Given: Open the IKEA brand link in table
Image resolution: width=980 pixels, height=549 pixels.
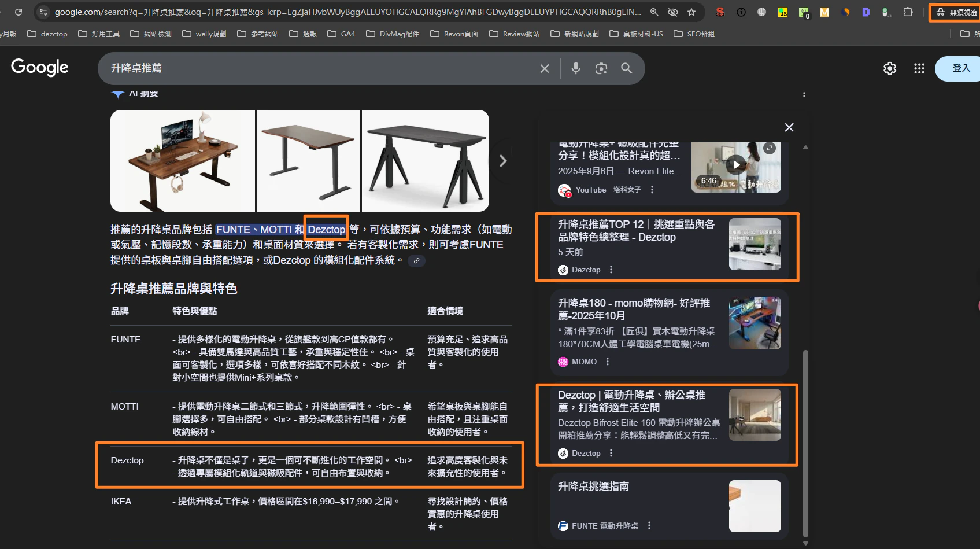Looking at the screenshot, I should click(121, 502).
